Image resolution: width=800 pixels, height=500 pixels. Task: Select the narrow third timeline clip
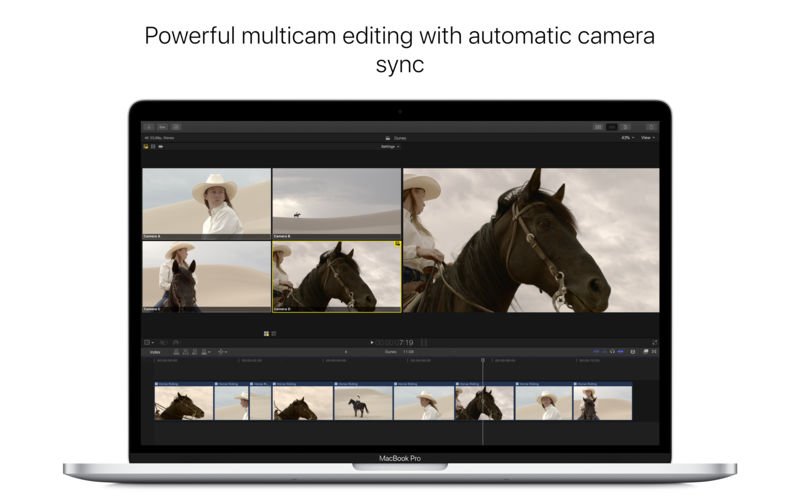click(x=261, y=401)
